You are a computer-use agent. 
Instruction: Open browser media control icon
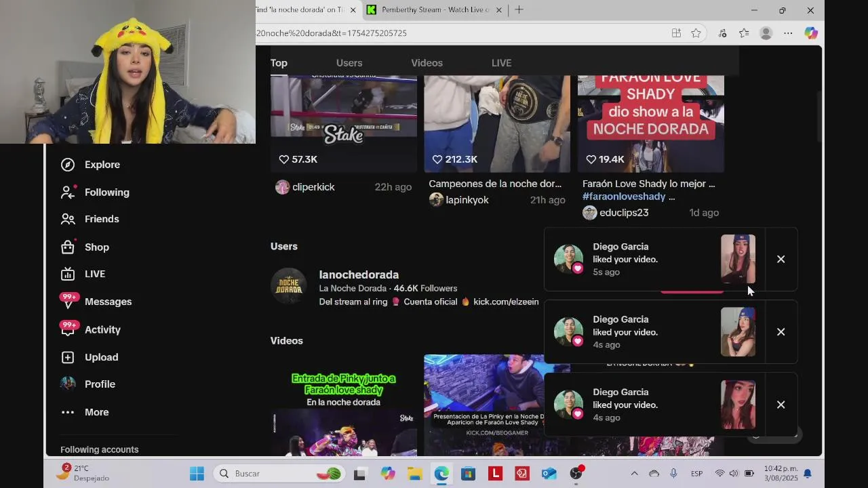tap(722, 33)
